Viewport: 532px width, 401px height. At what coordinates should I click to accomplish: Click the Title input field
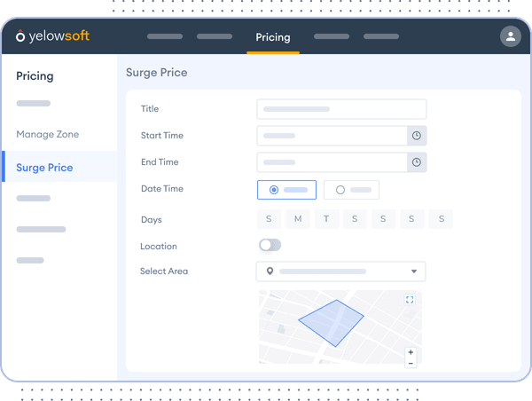pyautogui.click(x=341, y=109)
